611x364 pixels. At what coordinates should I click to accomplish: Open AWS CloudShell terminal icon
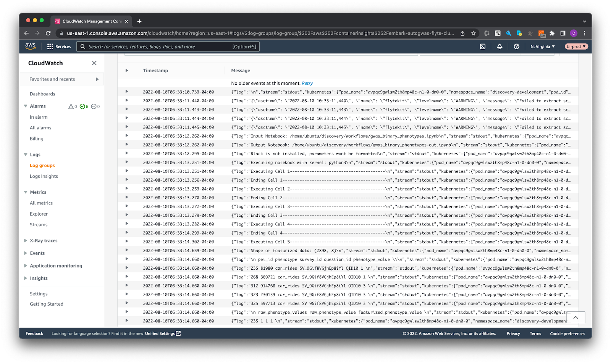(483, 47)
